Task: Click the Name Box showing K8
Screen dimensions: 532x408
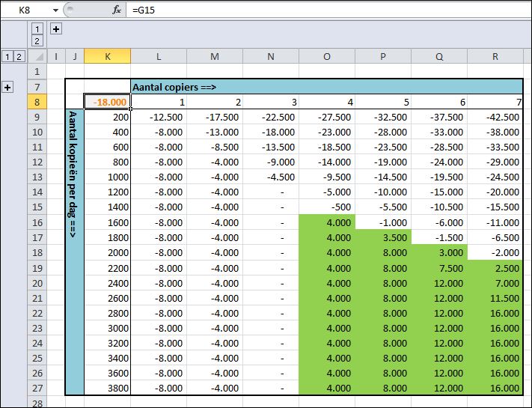Action: (x=25, y=10)
